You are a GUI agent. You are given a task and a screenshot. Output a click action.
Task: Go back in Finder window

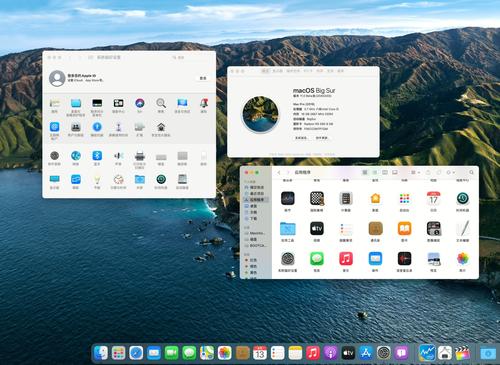[279, 172]
